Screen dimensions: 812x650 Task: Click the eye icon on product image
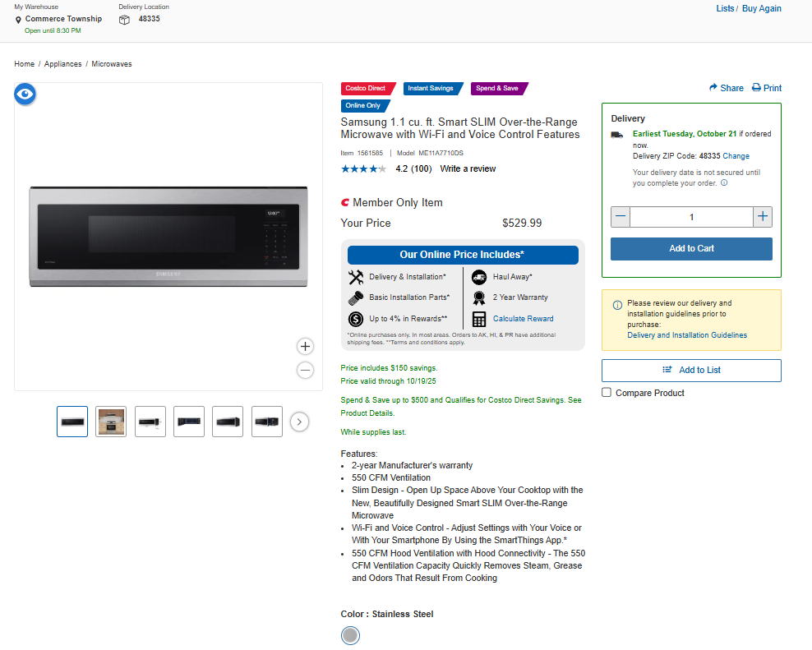click(25, 95)
